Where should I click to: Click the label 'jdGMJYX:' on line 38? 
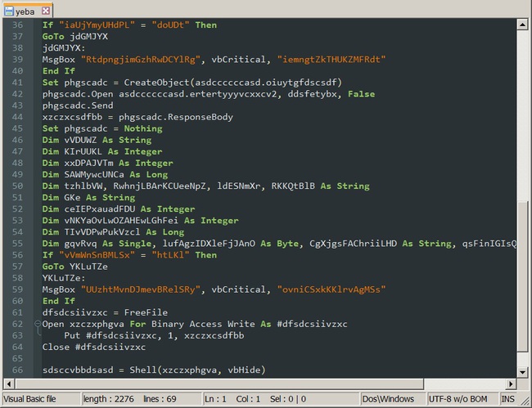64,47
